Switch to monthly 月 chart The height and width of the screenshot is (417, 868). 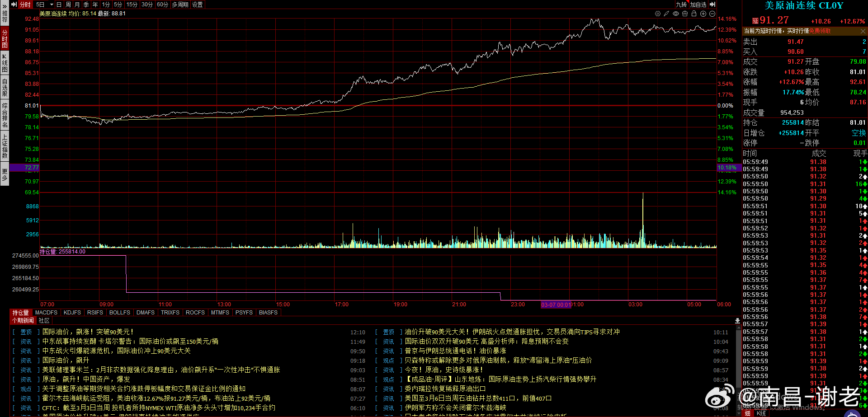coord(77,5)
